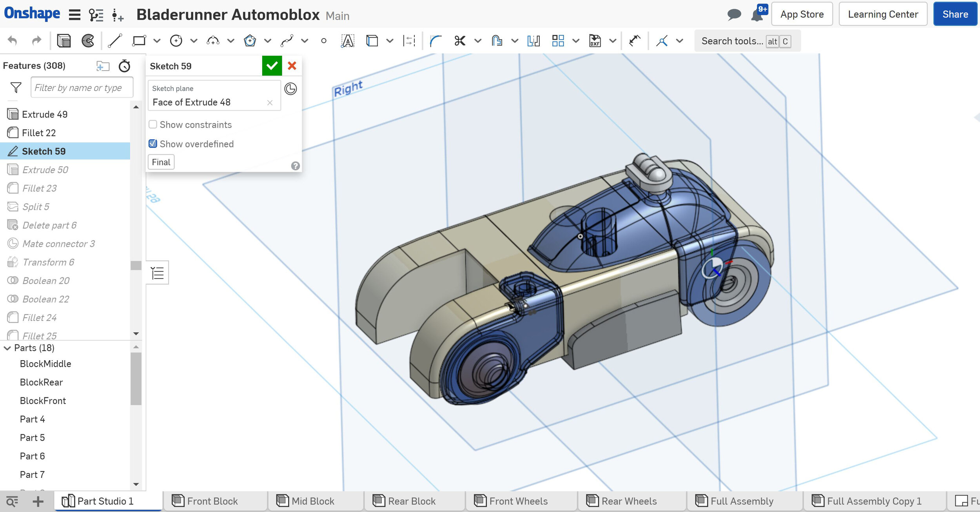Click the Extrude tool icon
This screenshot has width=980, height=512.
64,41
